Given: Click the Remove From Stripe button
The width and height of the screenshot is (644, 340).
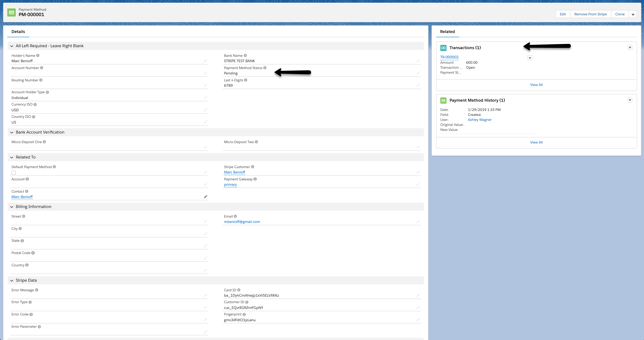Looking at the screenshot, I should click(x=590, y=14).
